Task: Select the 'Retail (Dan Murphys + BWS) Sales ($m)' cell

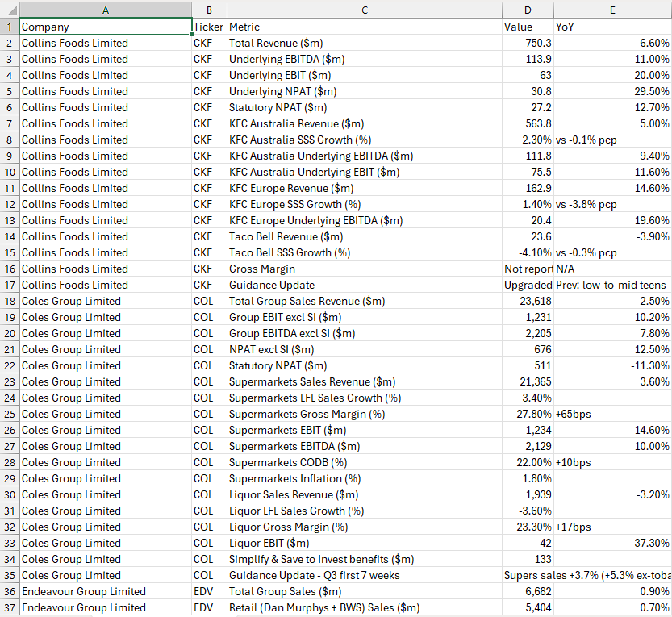Action: tap(365, 608)
